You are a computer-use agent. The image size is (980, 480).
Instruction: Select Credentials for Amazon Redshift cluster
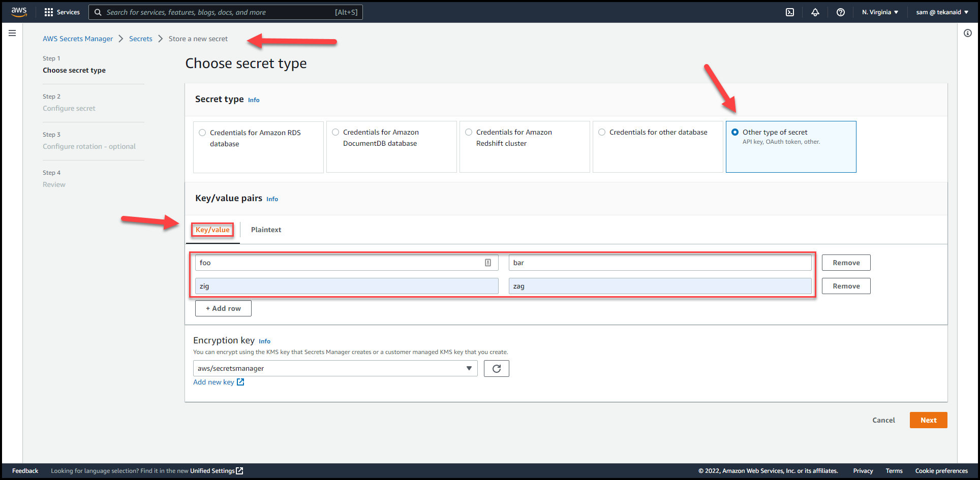click(468, 132)
